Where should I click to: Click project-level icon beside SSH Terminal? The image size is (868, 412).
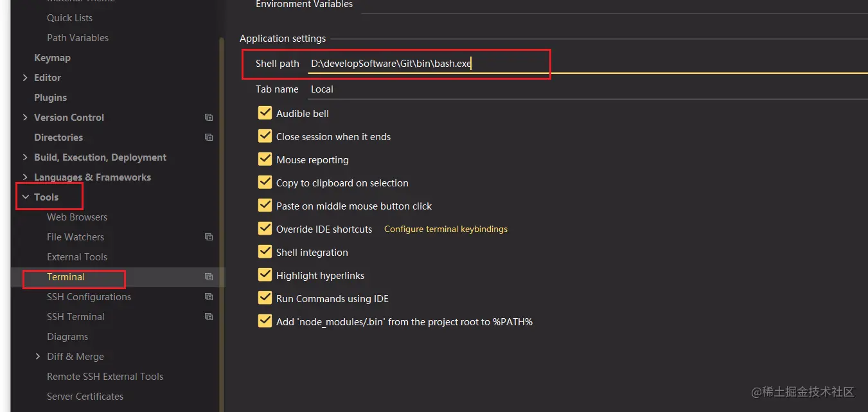click(209, 317)
